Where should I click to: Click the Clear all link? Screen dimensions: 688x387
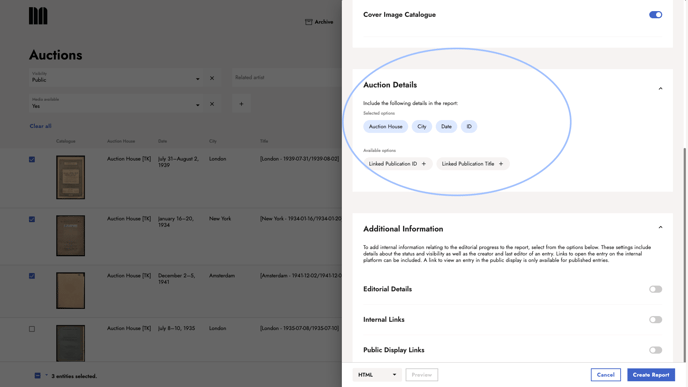point(40,126)
